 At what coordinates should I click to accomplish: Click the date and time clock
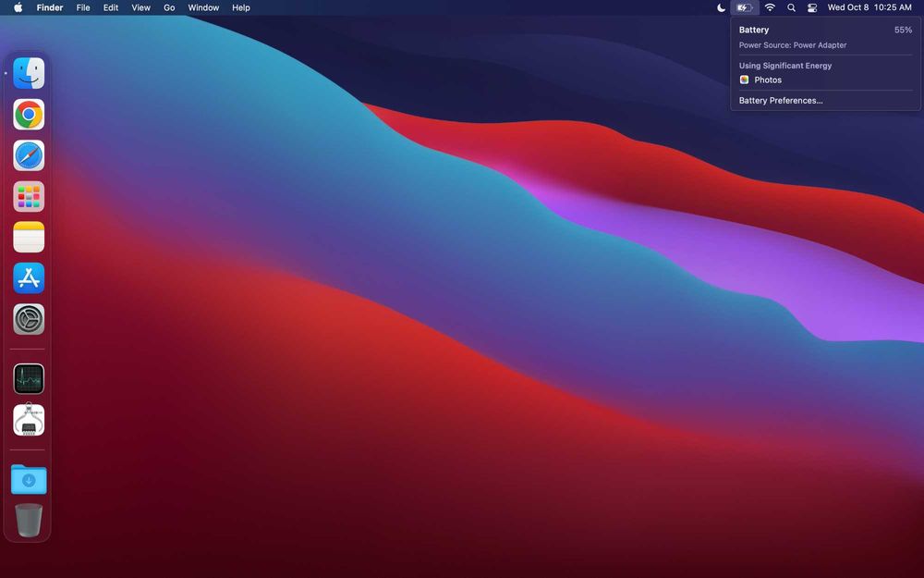pos(869,7)
